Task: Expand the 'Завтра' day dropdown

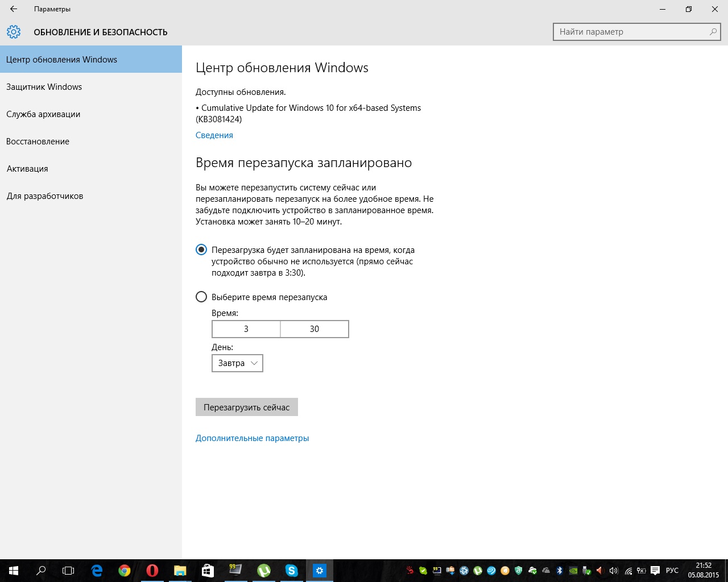Action: point(237,363)
